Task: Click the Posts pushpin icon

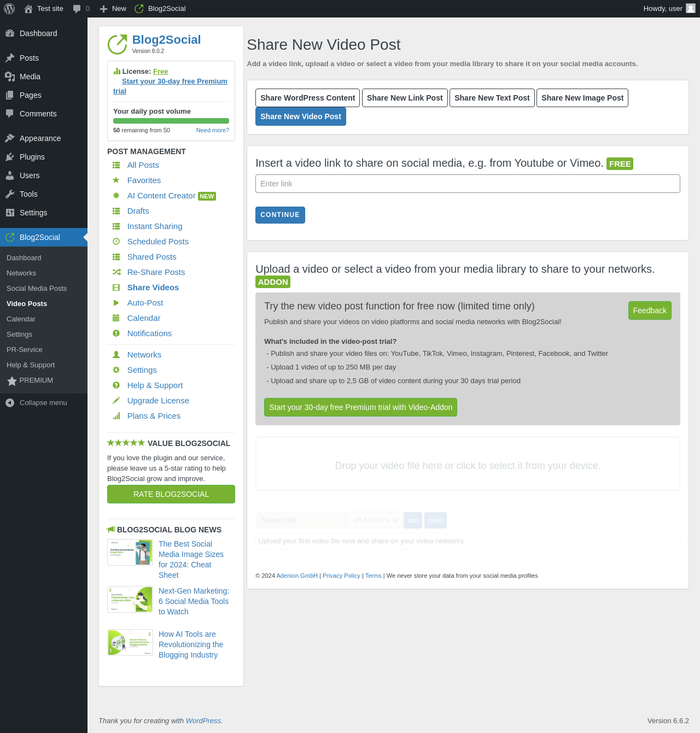Action: point(10,58)
